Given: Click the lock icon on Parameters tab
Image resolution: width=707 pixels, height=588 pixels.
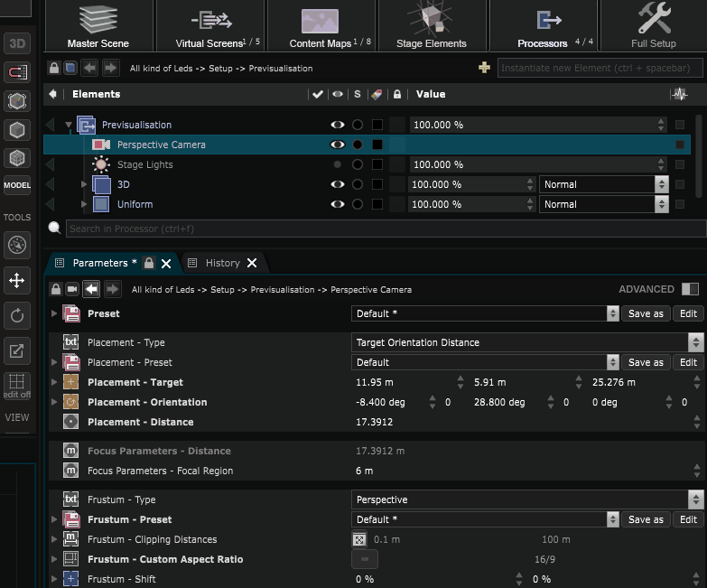Looking at the screenshot, I should point(149,263).
